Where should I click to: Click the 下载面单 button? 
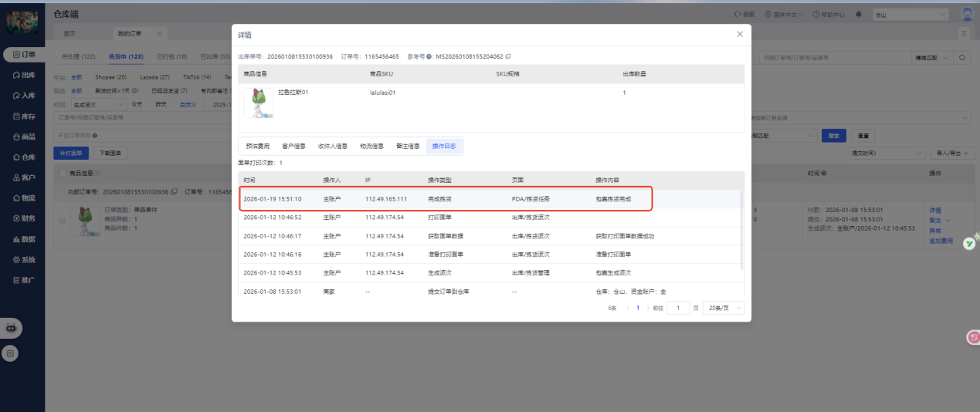tap(110, 154)
